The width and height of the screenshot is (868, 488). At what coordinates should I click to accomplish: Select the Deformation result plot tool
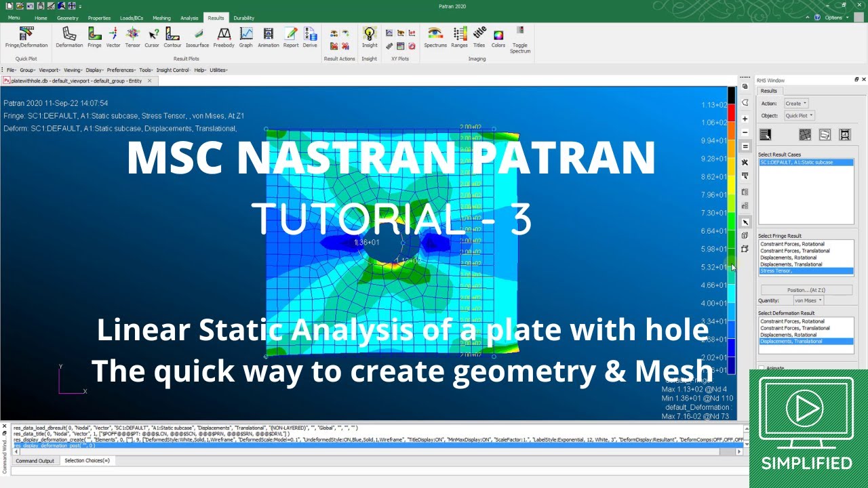click(x=69, y=38)
